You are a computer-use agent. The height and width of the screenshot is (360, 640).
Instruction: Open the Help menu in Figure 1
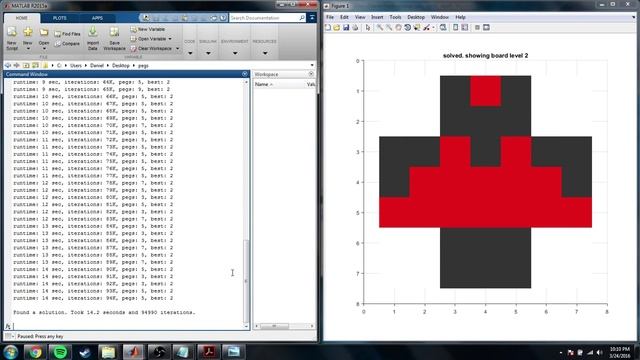click(x=460, y=17)
